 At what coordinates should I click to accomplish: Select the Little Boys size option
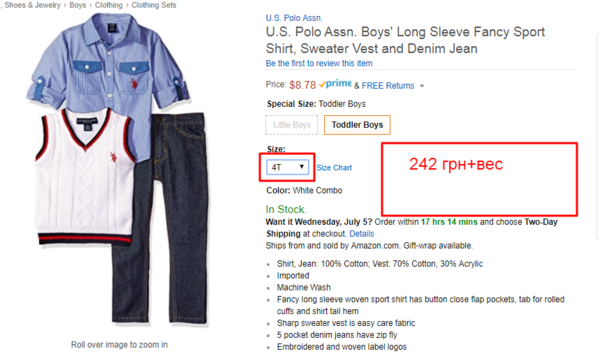292,125
